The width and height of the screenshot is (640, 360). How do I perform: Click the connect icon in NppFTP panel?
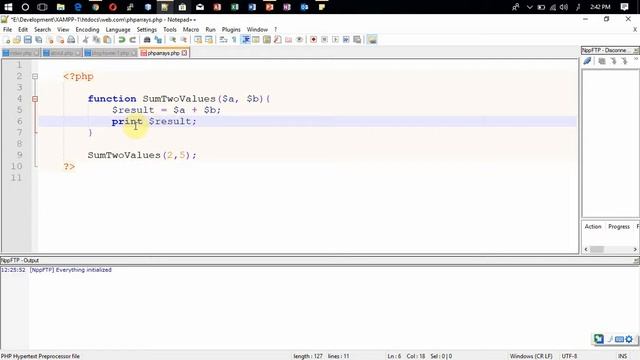point(587,61)
